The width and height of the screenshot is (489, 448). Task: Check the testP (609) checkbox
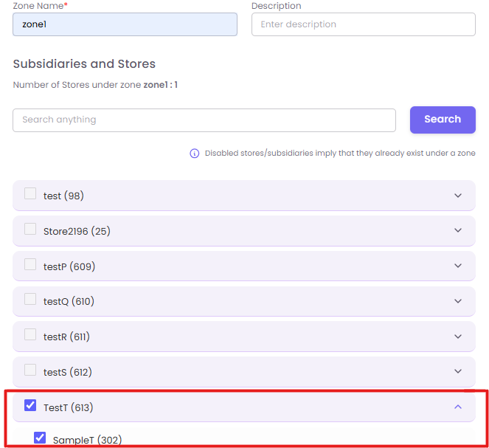(x=30, y=264)
